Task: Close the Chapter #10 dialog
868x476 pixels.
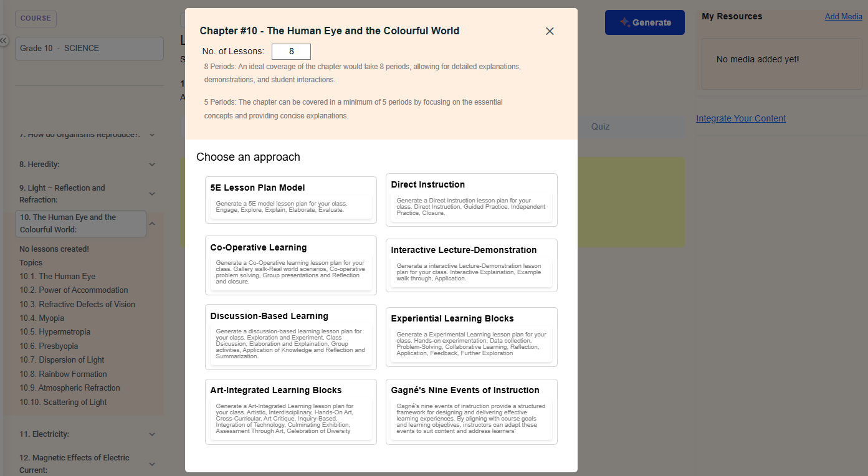Action: 549,31
